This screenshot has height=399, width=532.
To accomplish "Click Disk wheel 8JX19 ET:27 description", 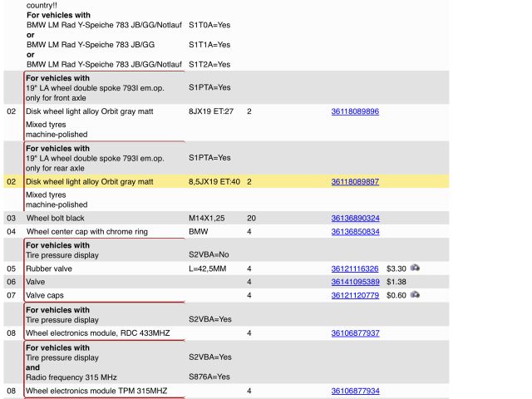I will [x=90, y=111].
